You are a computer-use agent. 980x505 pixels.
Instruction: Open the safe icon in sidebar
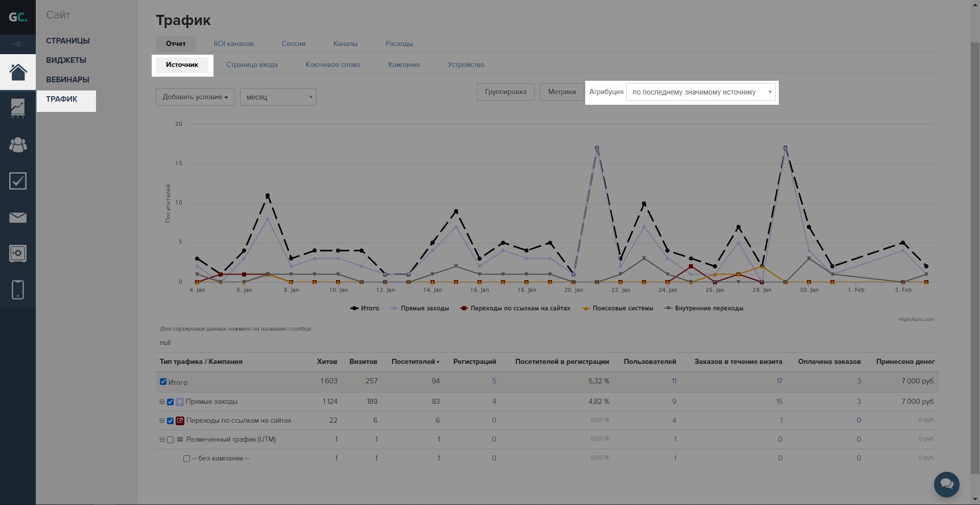[x=18, y=254]
